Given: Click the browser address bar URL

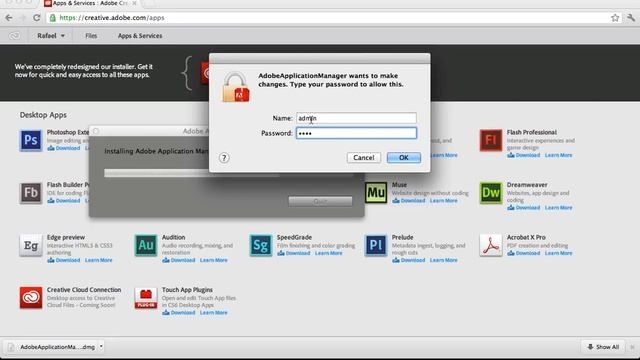Looking at the screenshot, I should [x=112, y=18].
